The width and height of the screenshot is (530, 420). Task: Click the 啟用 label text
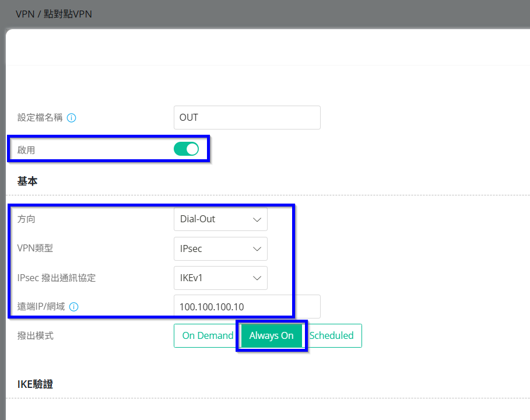[x=26, y=150]
